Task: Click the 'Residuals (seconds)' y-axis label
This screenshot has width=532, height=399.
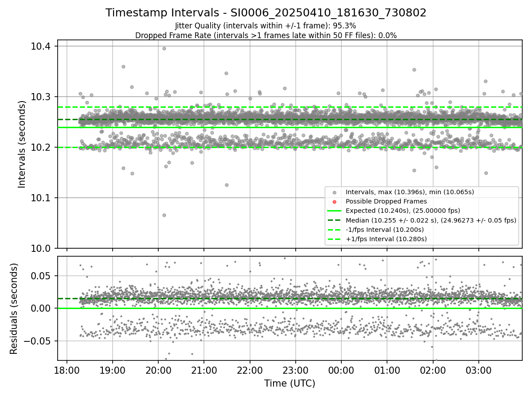Action: point(14,309)
